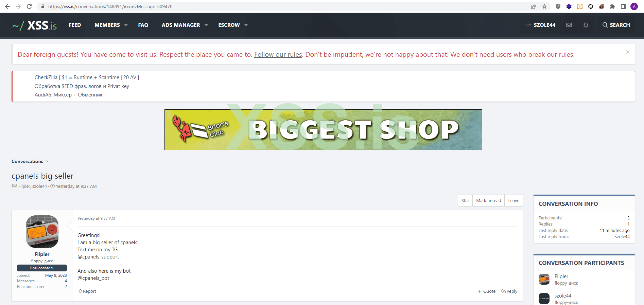Click the Brian's Club BIGGEST SHOP banner
Image resolution: width=644 pixels, height=305 pixels.
coord(323,130)
